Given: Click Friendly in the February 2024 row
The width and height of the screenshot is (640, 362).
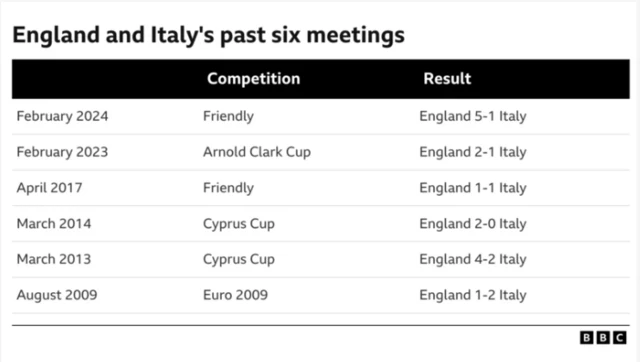Looking at the screenshot, I should pos(228,116).
